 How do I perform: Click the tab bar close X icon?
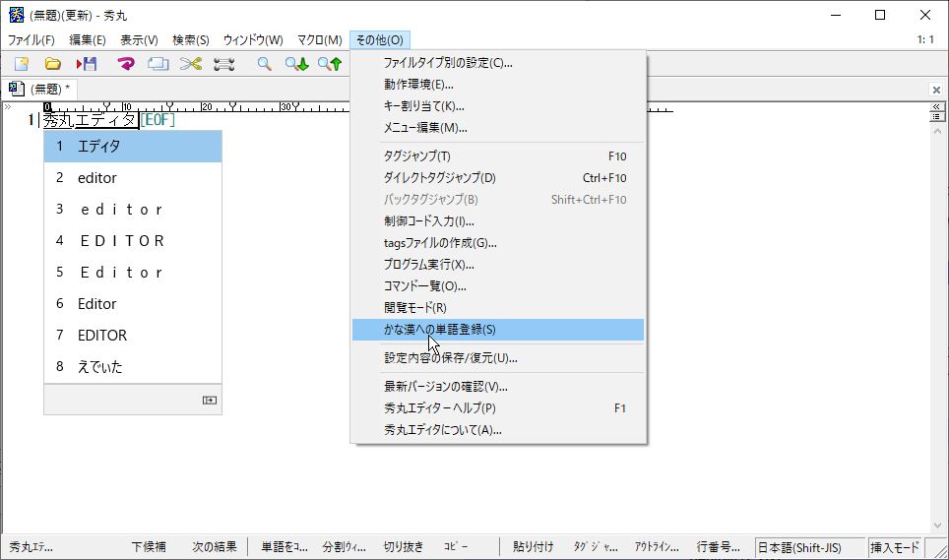(x=936, y=90)
